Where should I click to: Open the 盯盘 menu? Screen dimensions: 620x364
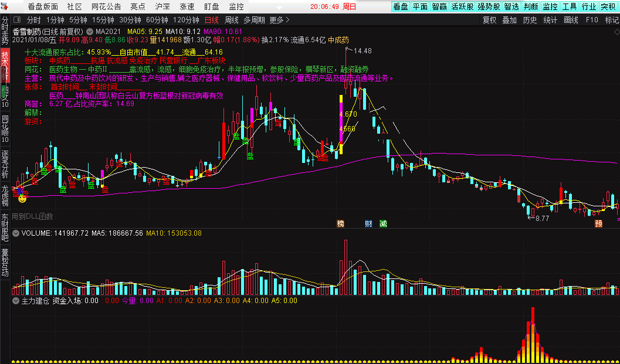[x=212, y=6]
